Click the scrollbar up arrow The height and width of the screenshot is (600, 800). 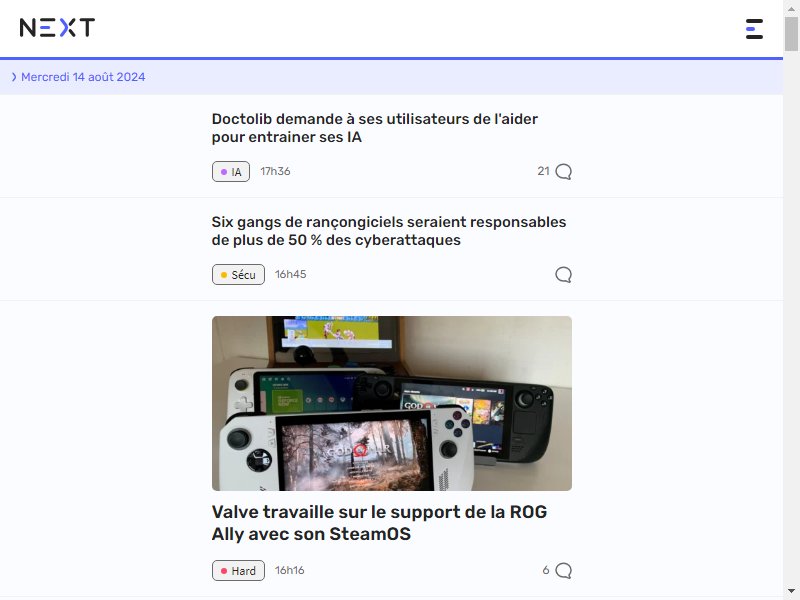coord(791,7)
